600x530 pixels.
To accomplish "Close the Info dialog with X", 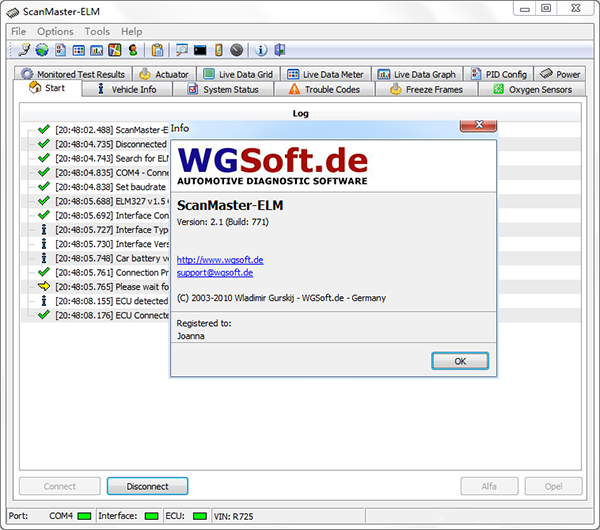I will (478, 126).
